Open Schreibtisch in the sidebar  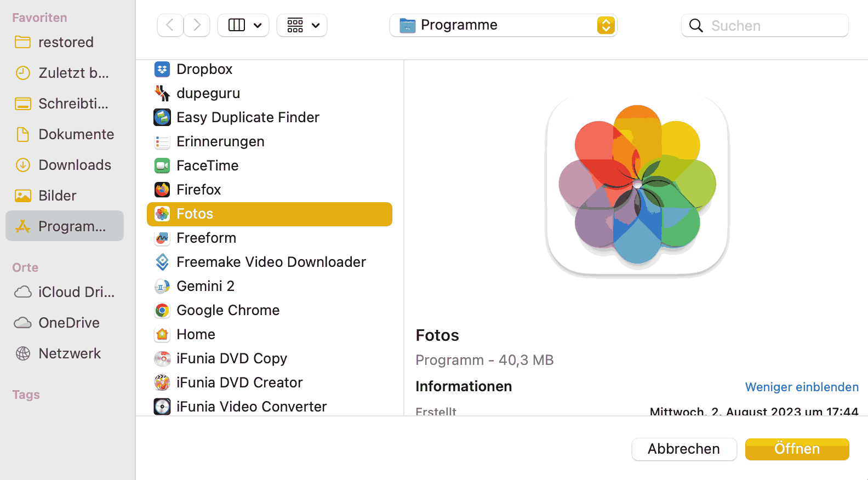pyautogui.click(x=65, y=104)
